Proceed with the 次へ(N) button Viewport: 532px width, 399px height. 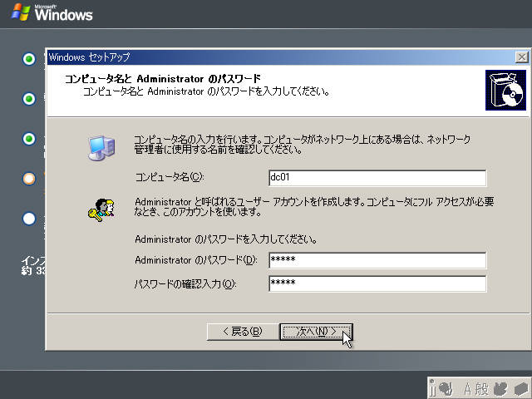click(316, 332)
